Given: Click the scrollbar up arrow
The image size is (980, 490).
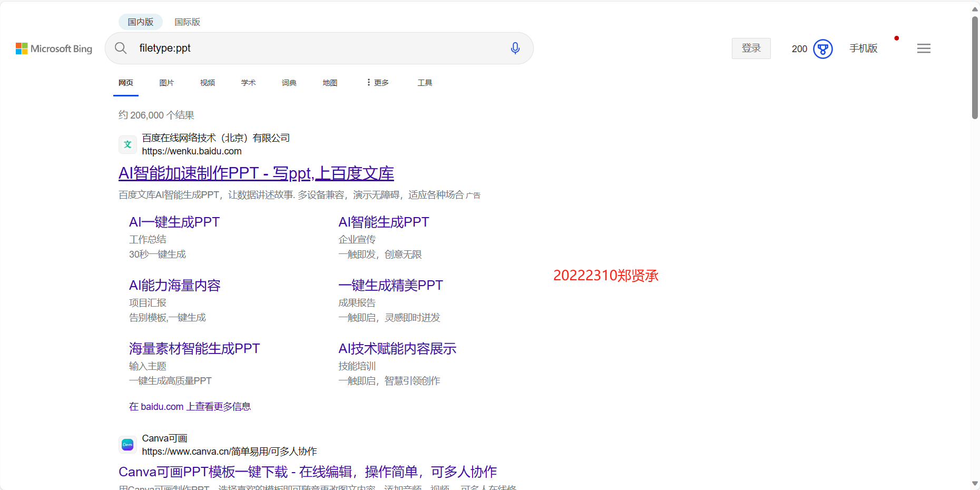Looking at the screenshot, I should click(x=975, y=8).
